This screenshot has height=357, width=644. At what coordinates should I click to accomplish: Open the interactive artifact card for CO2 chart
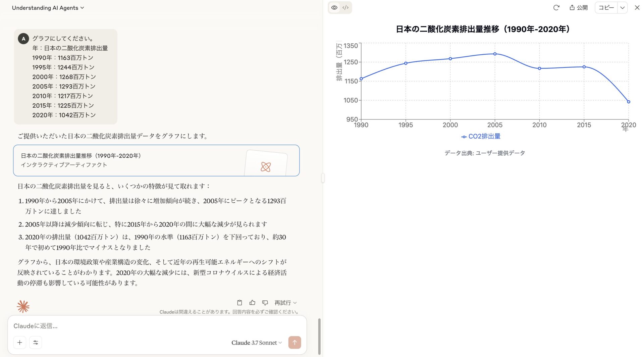[x=156, y=160]
